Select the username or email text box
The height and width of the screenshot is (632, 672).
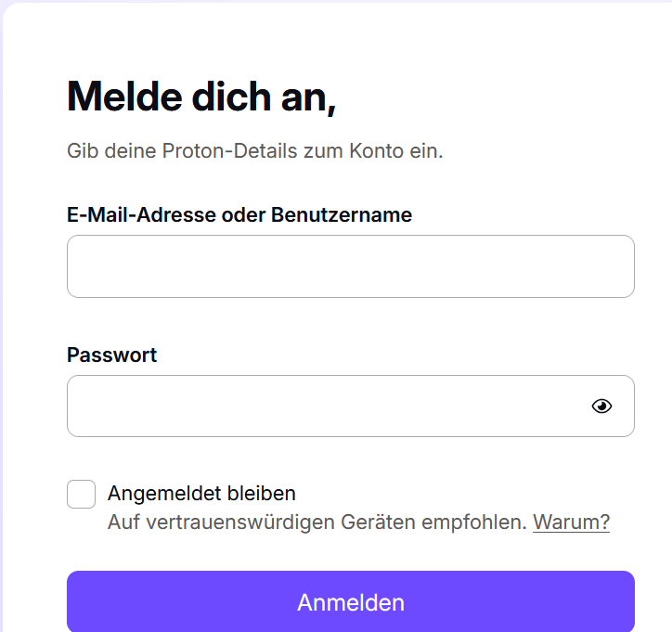tap(350, 266)
